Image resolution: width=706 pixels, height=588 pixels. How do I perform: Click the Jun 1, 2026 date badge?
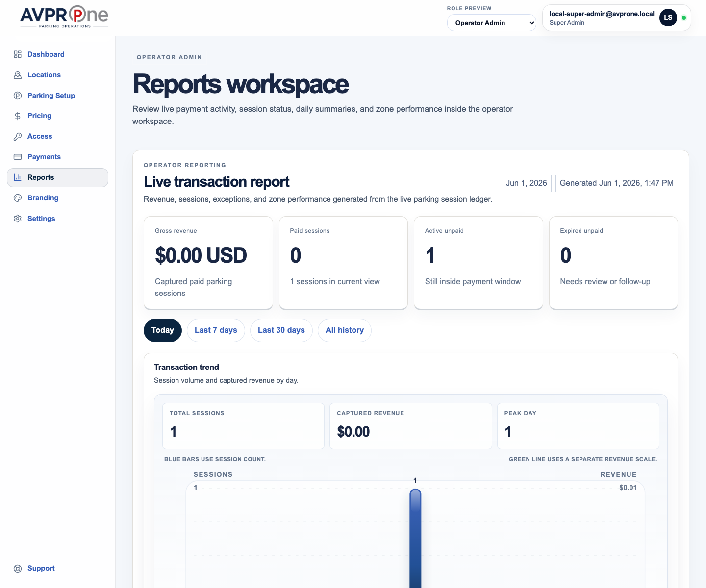527,183
